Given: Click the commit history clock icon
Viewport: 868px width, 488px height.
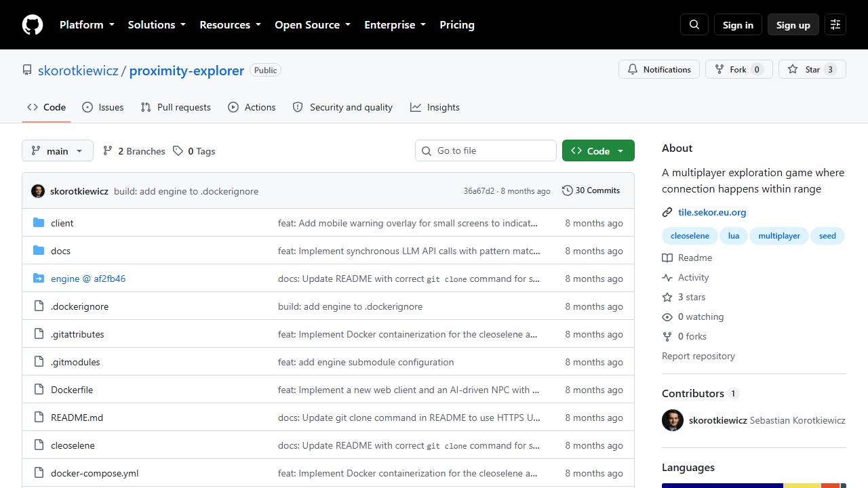Looking at the screenshot, I should click(x=568, y=190).
